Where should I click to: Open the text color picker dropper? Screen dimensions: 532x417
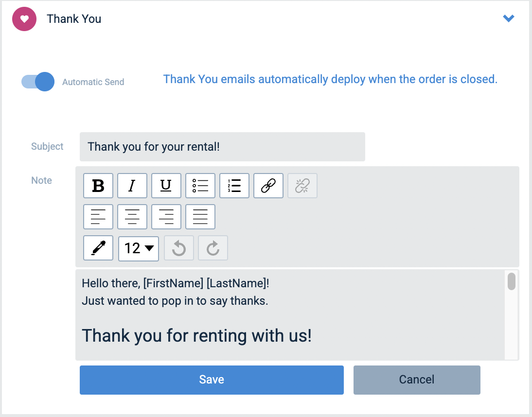tap(98, 248)
